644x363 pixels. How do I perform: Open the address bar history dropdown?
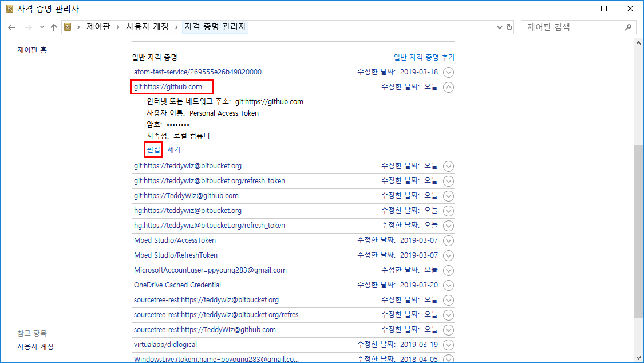499,27
